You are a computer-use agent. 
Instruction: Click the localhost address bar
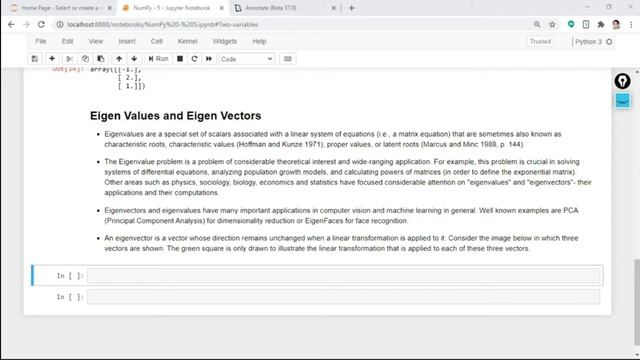click(294, 24)
